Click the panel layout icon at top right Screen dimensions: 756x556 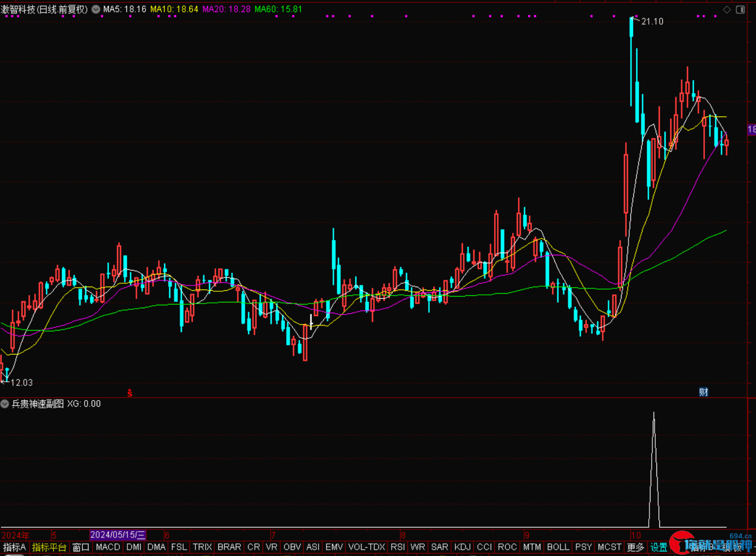[740, 9]
